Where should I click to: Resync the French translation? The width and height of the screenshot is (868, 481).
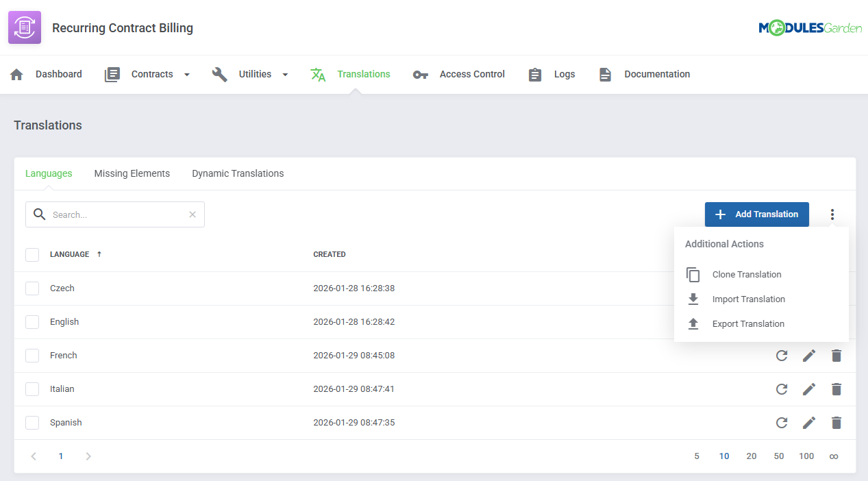pos(782,355)
